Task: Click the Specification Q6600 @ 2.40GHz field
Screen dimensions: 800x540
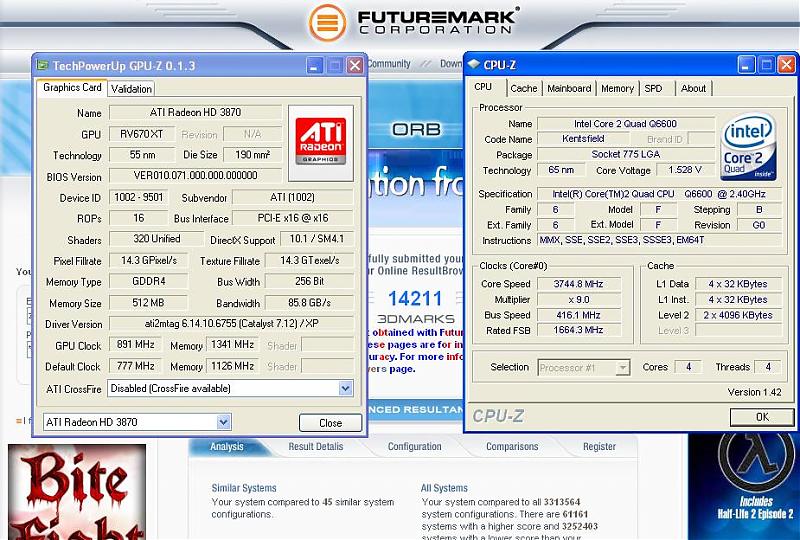Action: [659, 194]
